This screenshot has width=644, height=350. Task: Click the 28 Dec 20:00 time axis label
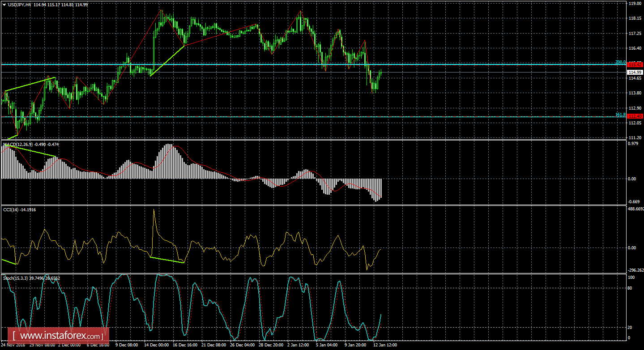(x=272, y=346)
